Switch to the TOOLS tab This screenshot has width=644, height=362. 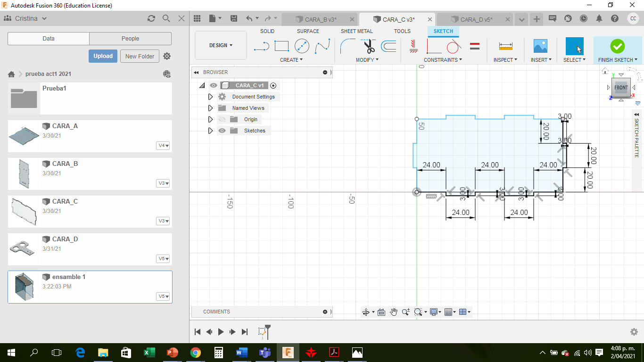(402, 31)
